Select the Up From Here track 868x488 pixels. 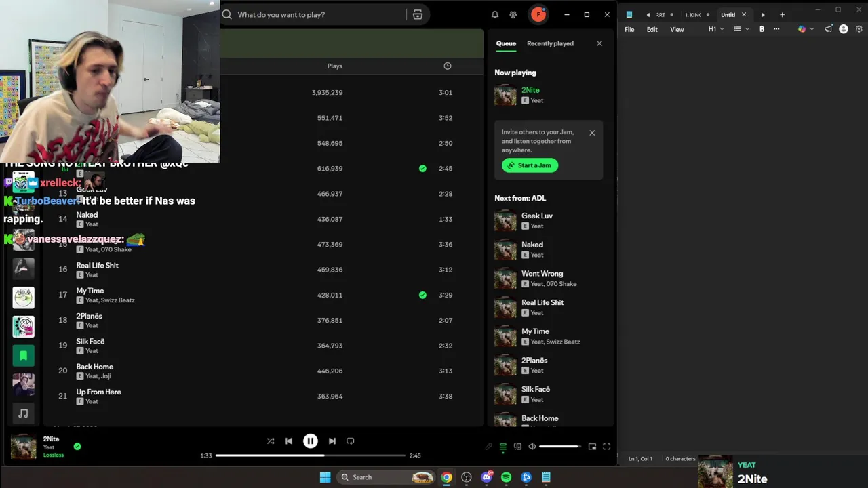point(262,396)
